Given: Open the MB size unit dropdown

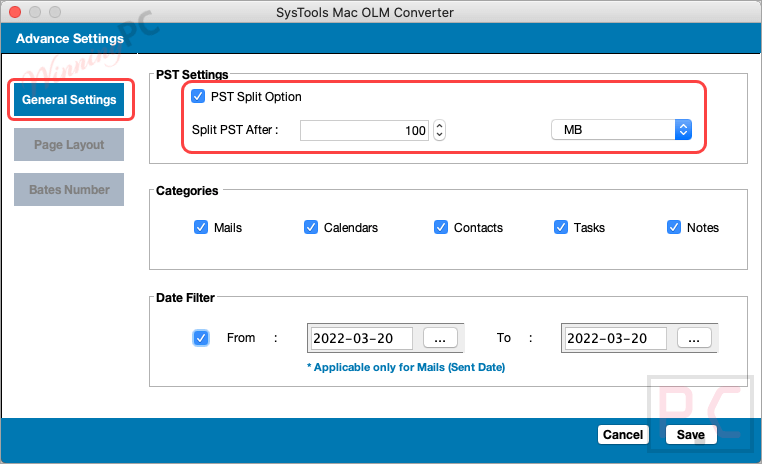Looking at the screenshot, I should (622, 130).
